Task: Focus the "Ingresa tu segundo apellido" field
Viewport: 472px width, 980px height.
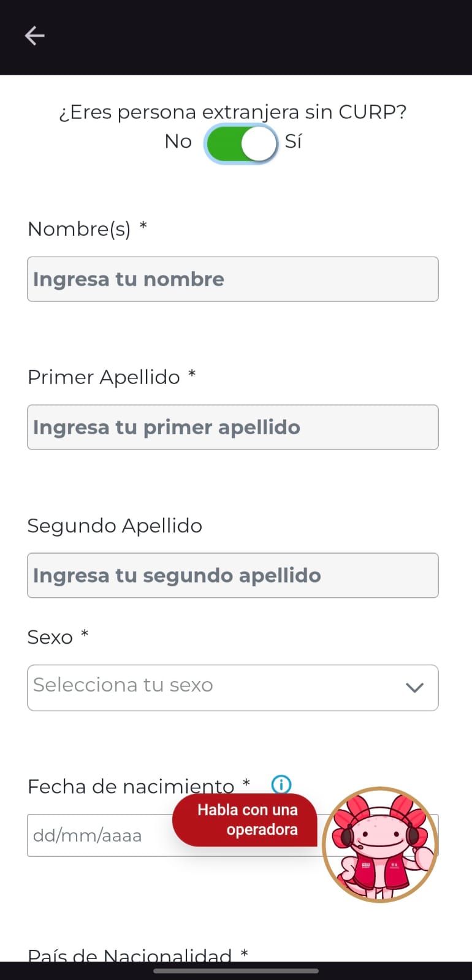Action: click(233, 576)
